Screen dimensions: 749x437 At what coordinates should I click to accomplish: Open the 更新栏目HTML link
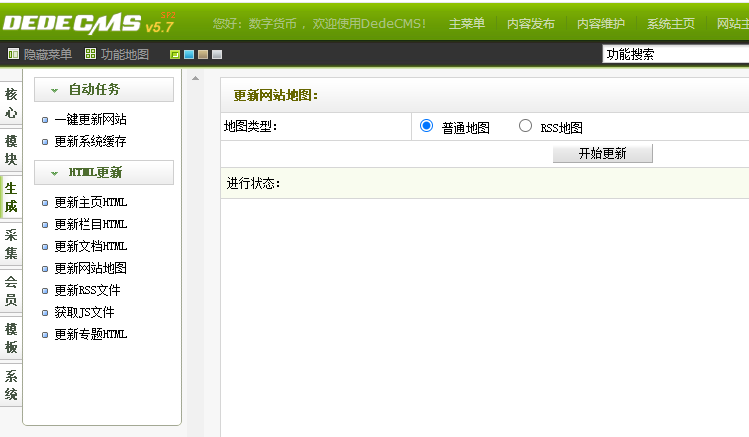(x=90, y=224)
